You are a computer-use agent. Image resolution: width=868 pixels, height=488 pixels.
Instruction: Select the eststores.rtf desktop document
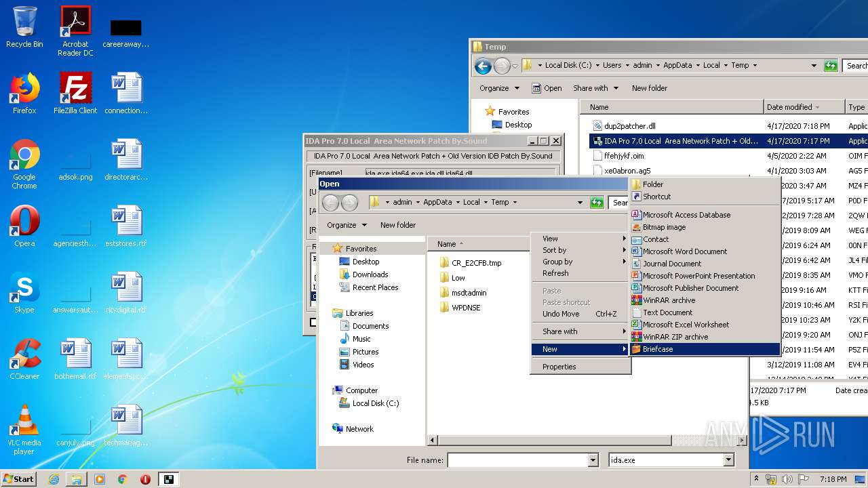126,226
